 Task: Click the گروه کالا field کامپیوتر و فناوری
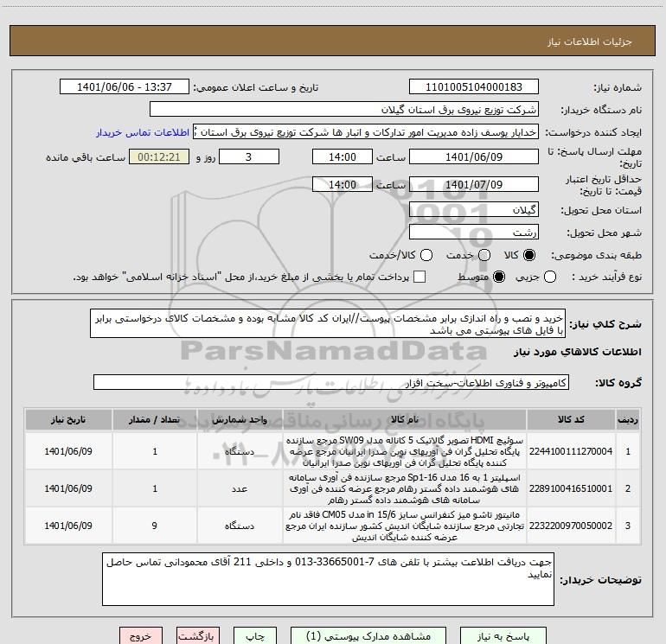[x=331, y=382]
